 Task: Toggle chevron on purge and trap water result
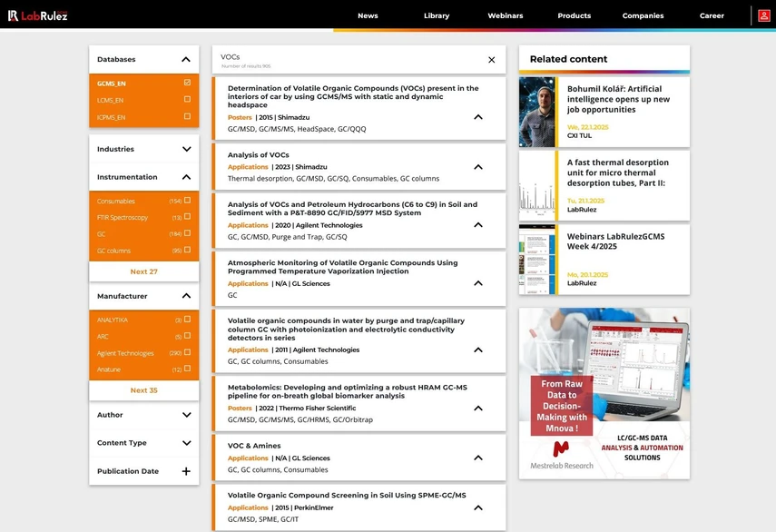coord(478,350)
